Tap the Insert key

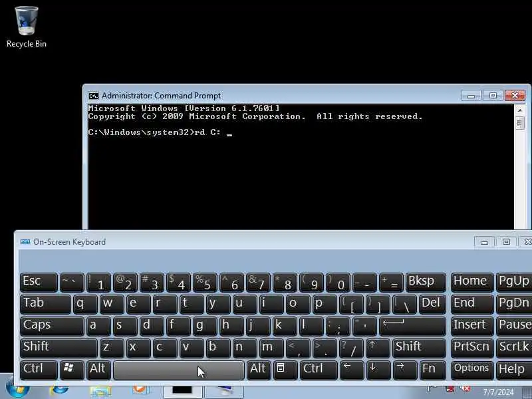click(472, 327)
